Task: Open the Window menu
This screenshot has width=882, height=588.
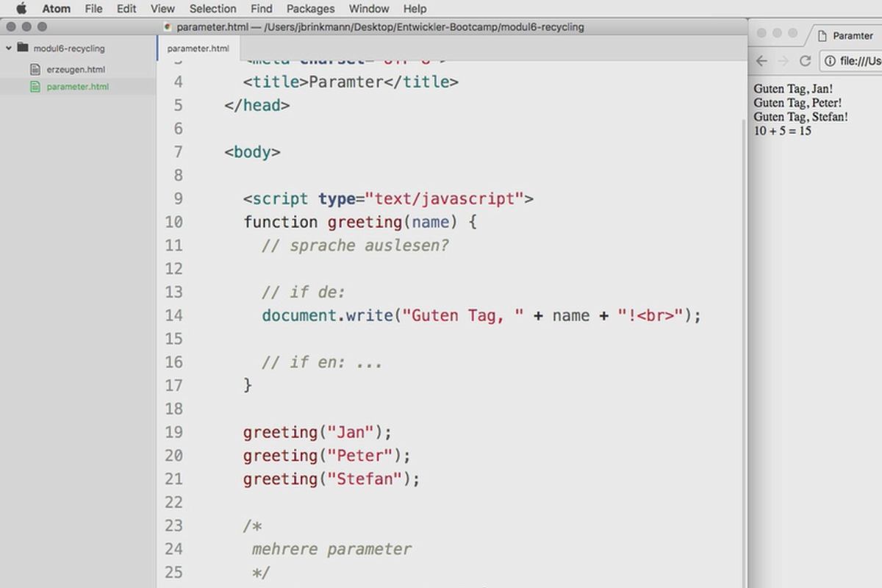Action: pyautogui.click(x=369, y=9)
